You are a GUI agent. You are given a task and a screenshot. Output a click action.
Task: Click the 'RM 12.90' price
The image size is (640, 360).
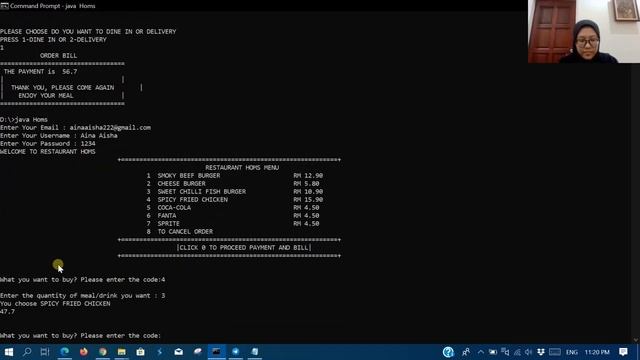(x=308, y=176)
